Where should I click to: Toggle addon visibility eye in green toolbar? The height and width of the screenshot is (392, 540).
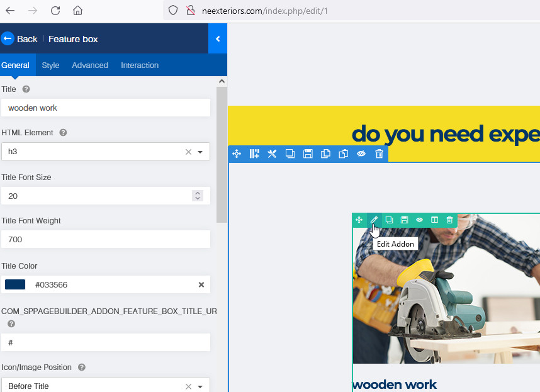pyautogui.click(x=419, y=220)
